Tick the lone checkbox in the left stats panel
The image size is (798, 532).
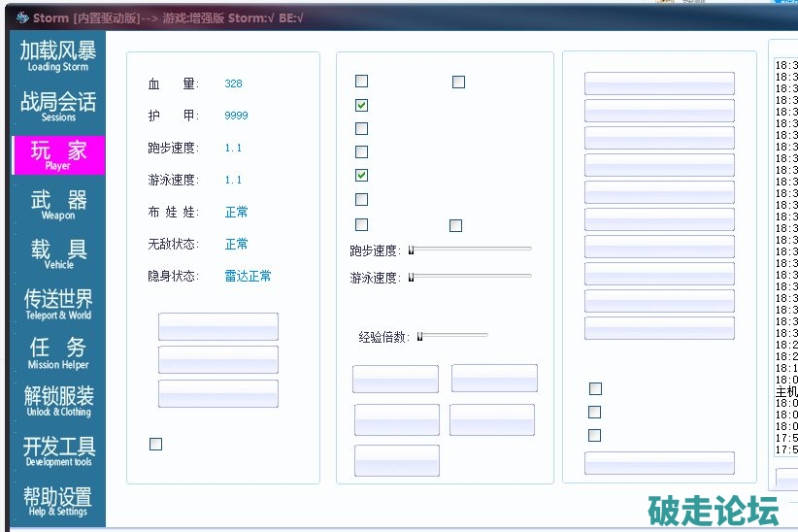pyautogui.click(x=155, y=444)
